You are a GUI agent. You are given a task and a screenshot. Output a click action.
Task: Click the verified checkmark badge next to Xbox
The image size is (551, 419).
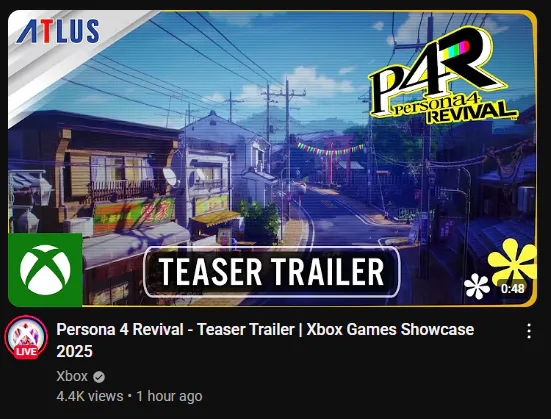pos(99,377)
